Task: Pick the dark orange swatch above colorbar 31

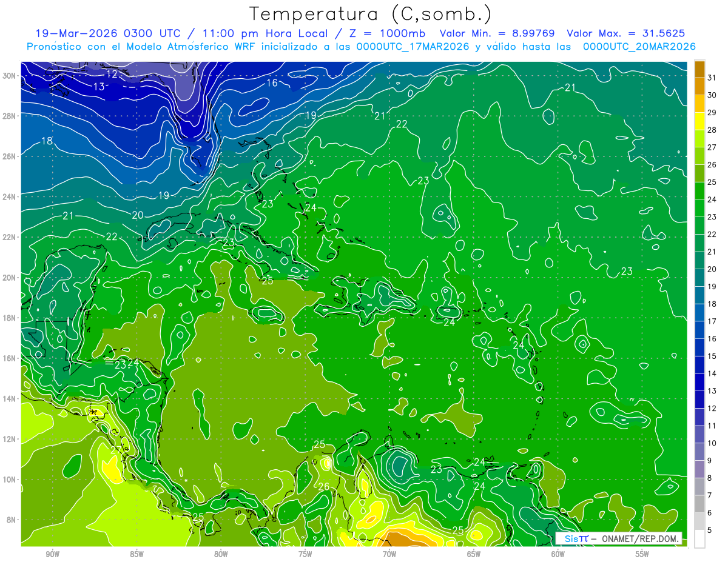Action: coord(699,69)
